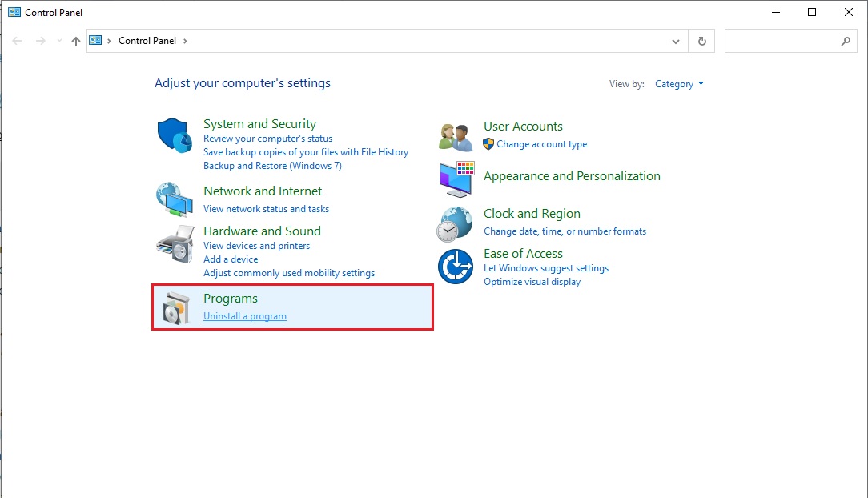The width and height of the screenshot is (868, 498).
Task: Open Review your computer's status
Action: [x=268, y=139]
